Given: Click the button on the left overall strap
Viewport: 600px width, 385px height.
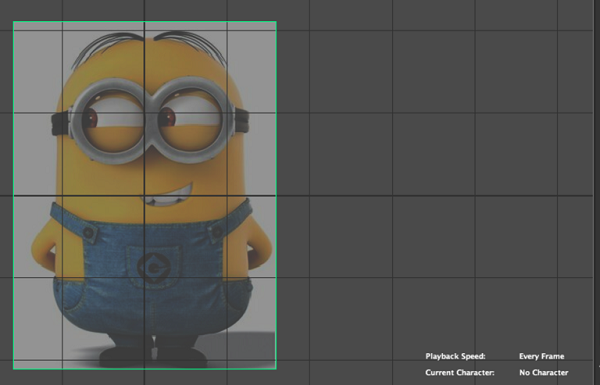Looking at the screenshot, I should (89, 232).
